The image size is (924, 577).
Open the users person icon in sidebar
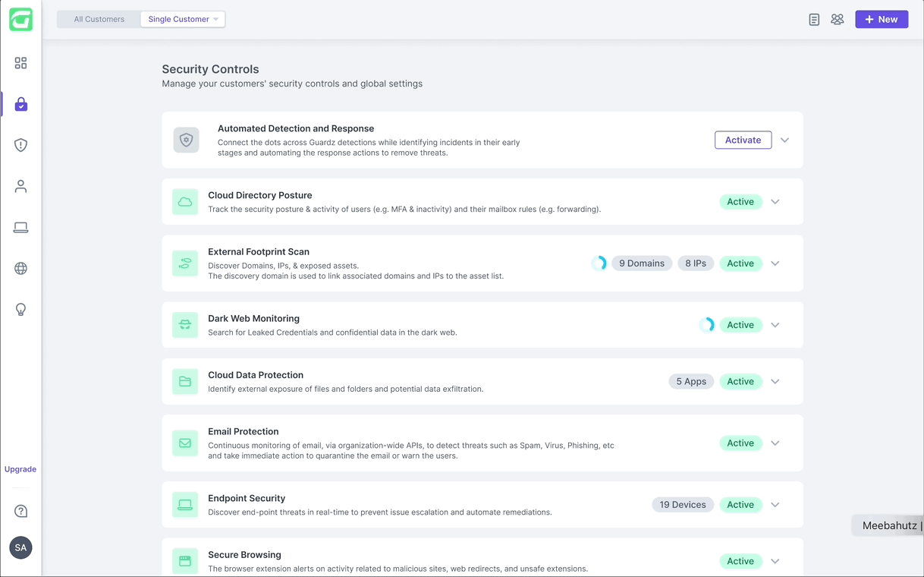pyautogui.click(x=20, y=186)
